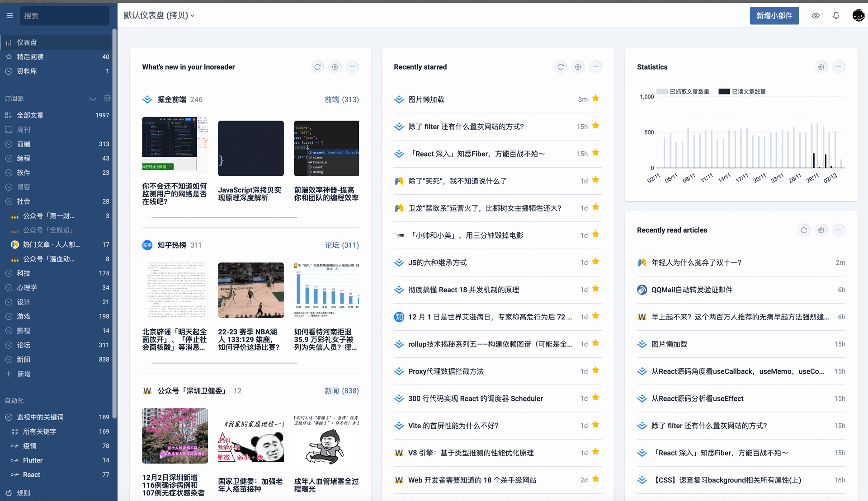Viewport: 868px width, 501px height.
Task: Open the user avatar menu
Action: coord(858,16)
